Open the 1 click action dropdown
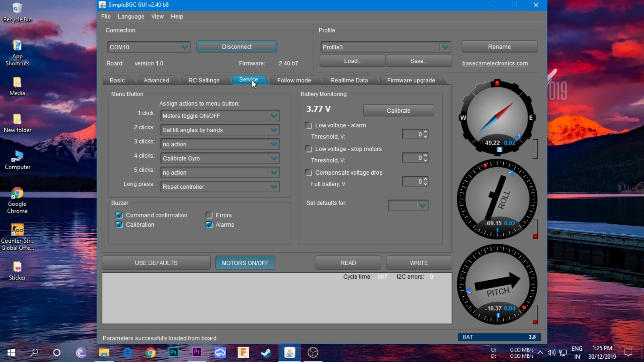The height and width of the screenshot is (362, 644). 274,116
